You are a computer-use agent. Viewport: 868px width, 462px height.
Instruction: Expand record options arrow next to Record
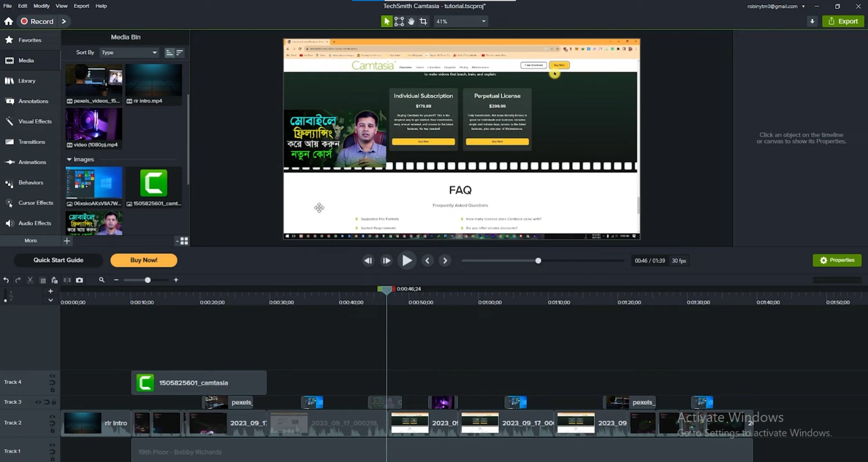click(x=64, y=21)
